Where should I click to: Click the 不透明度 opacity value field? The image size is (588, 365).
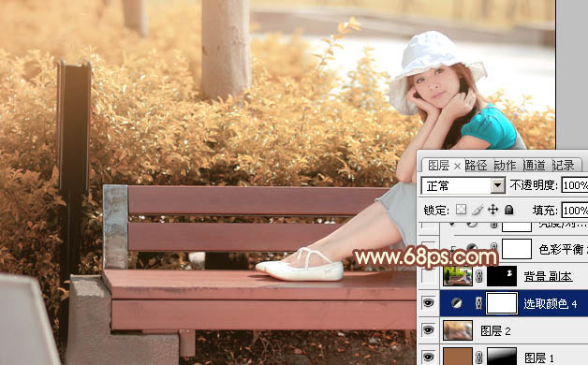pyautogui.click(x=575, y=185)
